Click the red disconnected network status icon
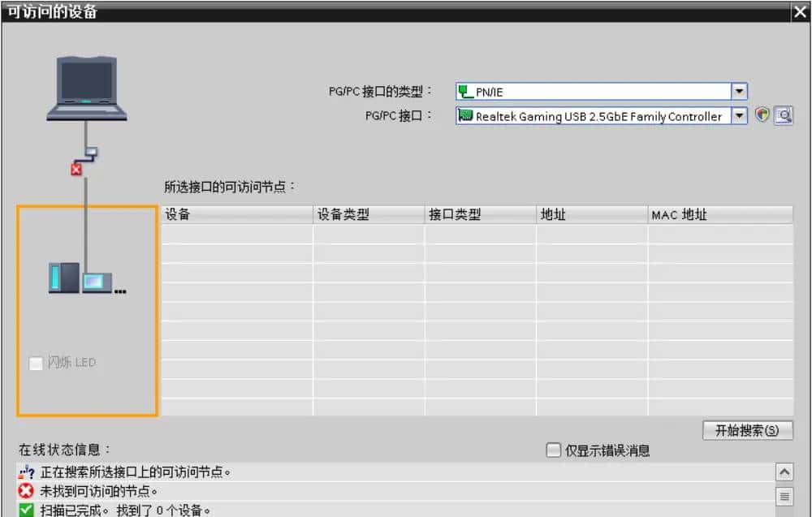Viewport: 812px width, 517px height. click(76, 169)
